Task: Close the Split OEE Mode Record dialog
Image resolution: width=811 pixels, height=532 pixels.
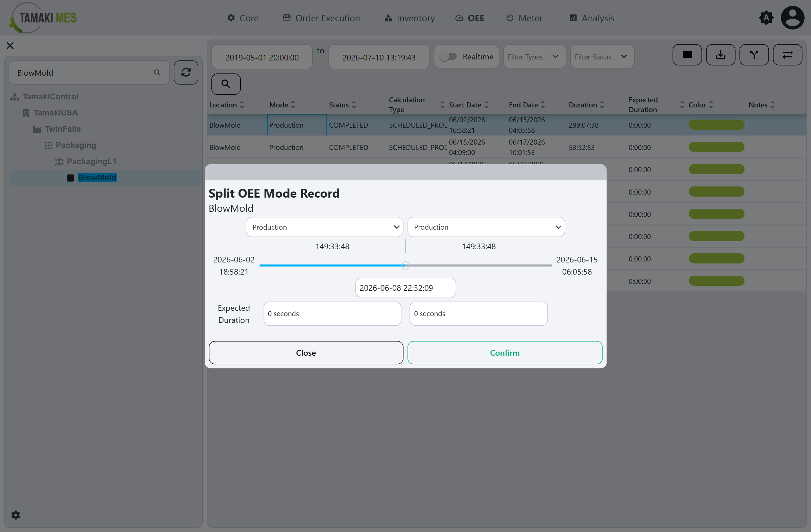Action: click(x=306, y=353)
